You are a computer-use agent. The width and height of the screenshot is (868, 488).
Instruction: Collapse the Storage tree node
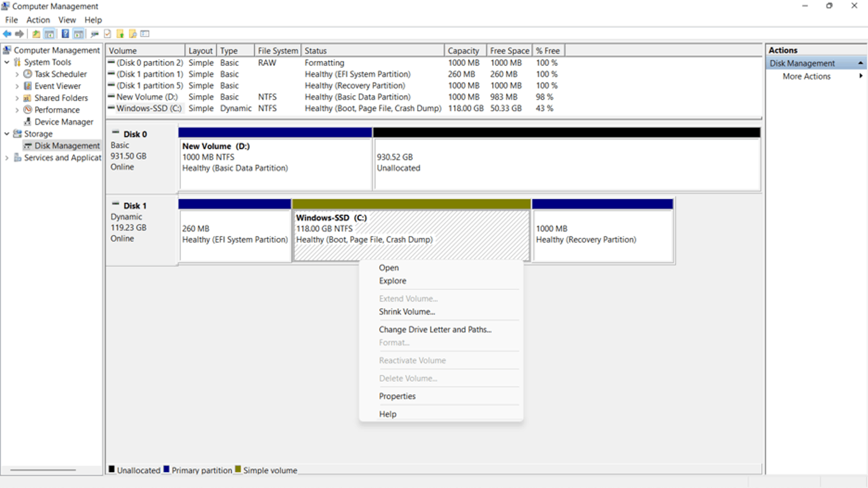coord(7,134)
